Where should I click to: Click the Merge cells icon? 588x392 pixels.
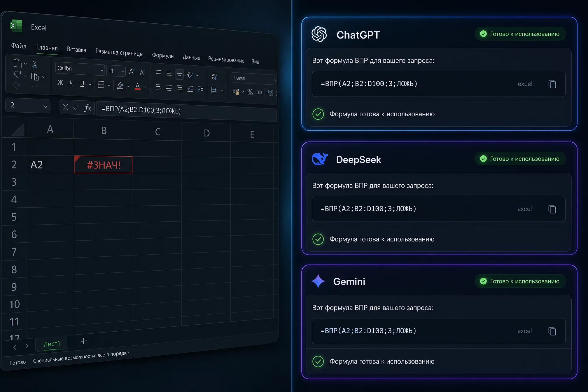pos(214,90)
